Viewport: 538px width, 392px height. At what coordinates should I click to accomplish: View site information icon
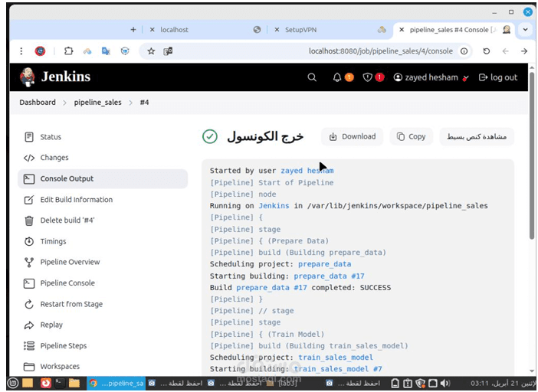pos(464,51)
